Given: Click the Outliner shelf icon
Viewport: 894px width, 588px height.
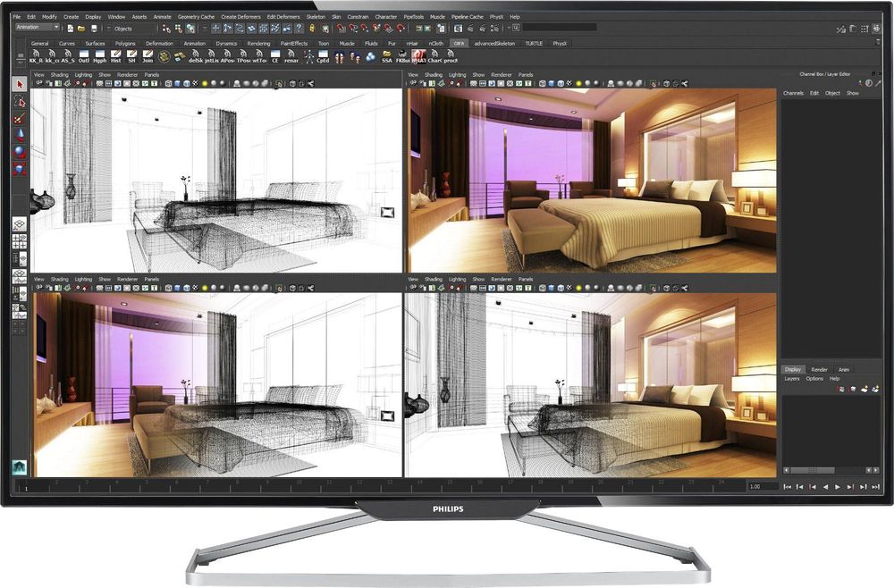Looking at the screenshot, I should coord(83,55).
